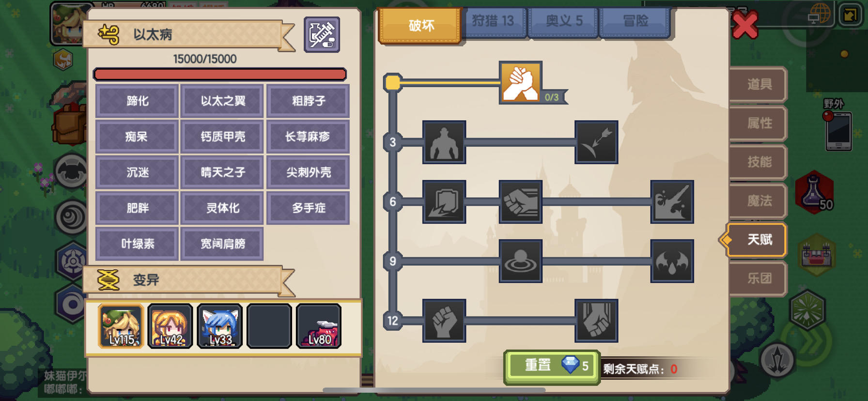
Task: Click the syringe cure icon
Action: (x=322, y=34)
